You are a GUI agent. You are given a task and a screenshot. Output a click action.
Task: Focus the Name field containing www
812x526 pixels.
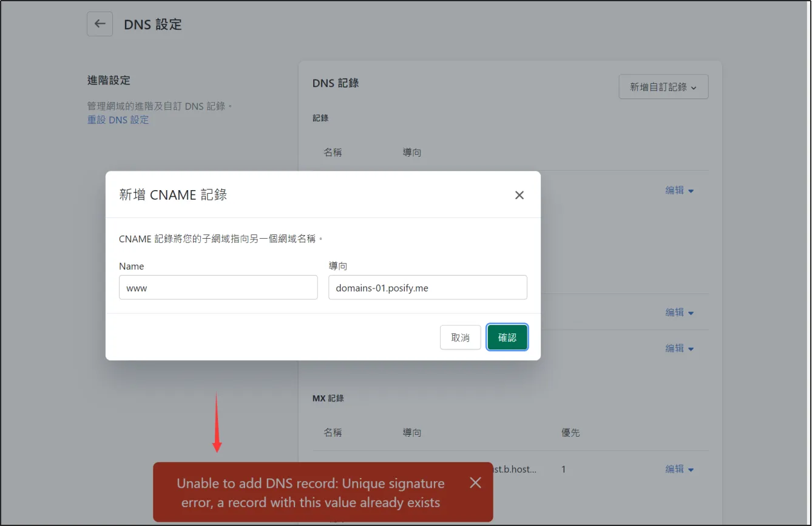coord(218,288)
